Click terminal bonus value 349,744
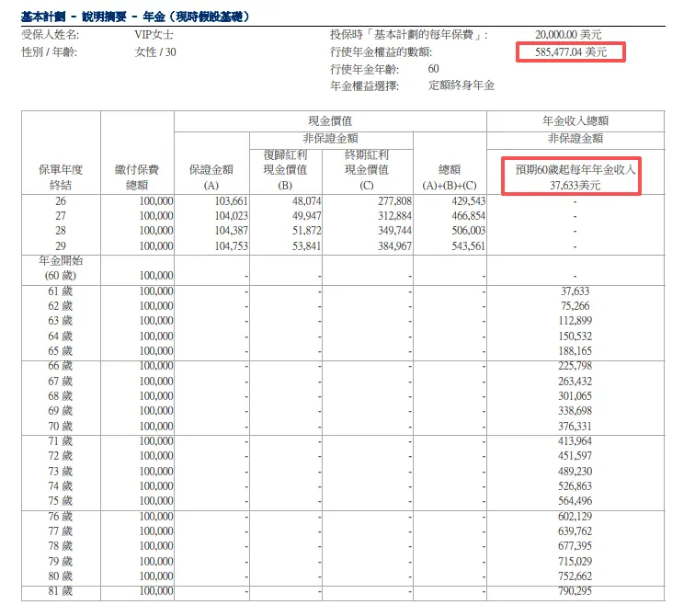 pos(394,231)
